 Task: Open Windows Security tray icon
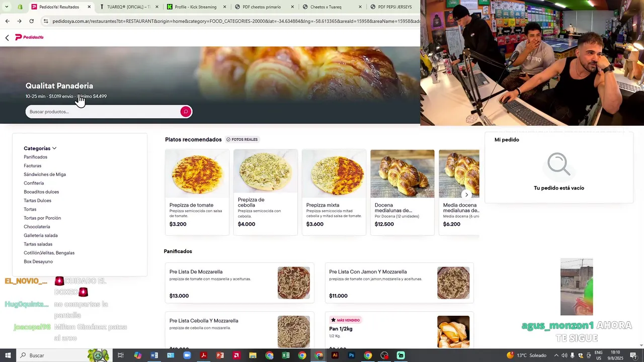(580, 355)
